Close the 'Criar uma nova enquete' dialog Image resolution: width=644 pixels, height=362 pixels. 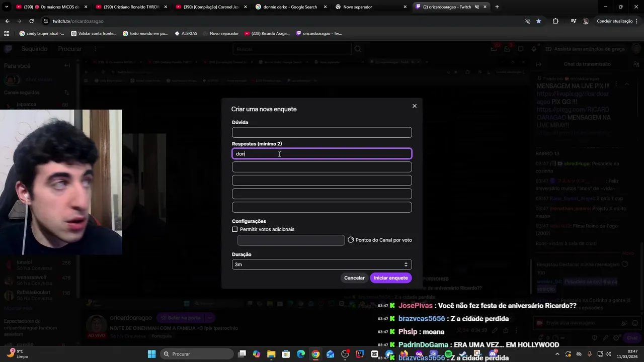(x=415, y=106)
